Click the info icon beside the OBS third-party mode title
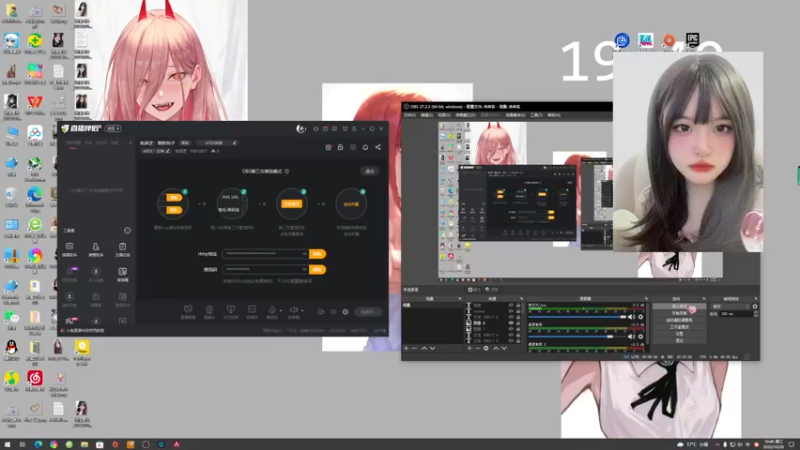800x450 pixels. coord(287,171)
